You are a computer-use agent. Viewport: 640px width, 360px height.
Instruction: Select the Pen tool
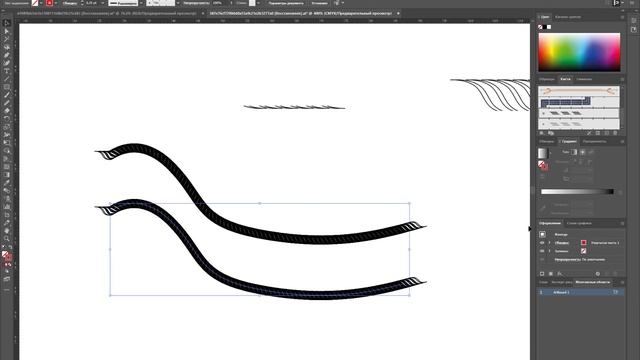pos(7,55)
